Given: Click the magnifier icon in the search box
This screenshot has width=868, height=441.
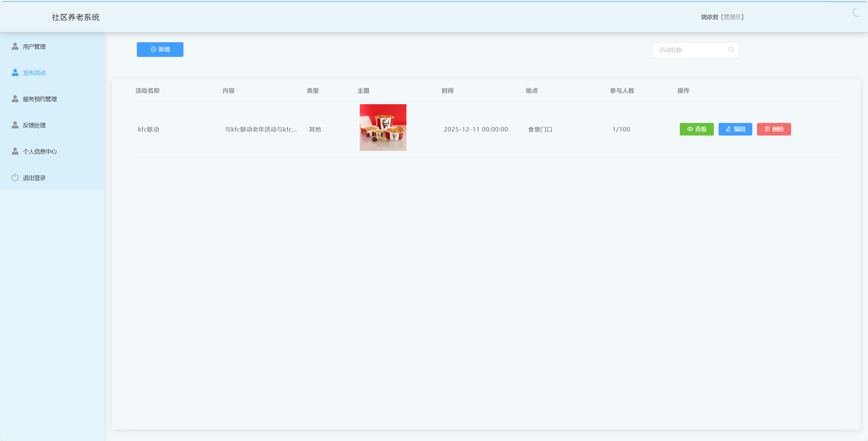Looking at the screenshot, I should tap(731, 50).
